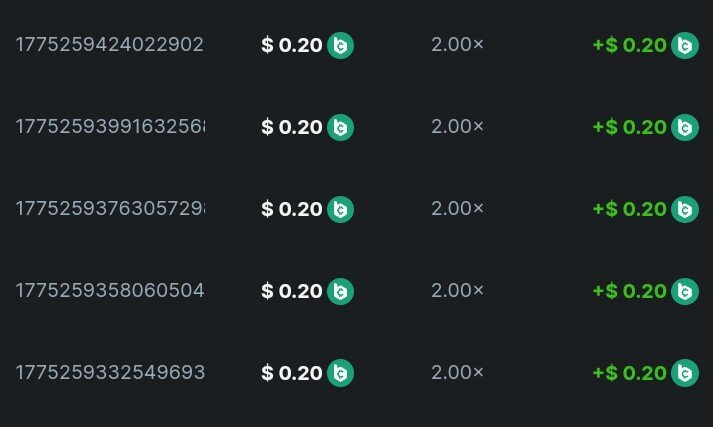This screenshot has height=427, width=713.
Task: Click profit coin icon in row 1775259358060504
Action: (685, 291)
